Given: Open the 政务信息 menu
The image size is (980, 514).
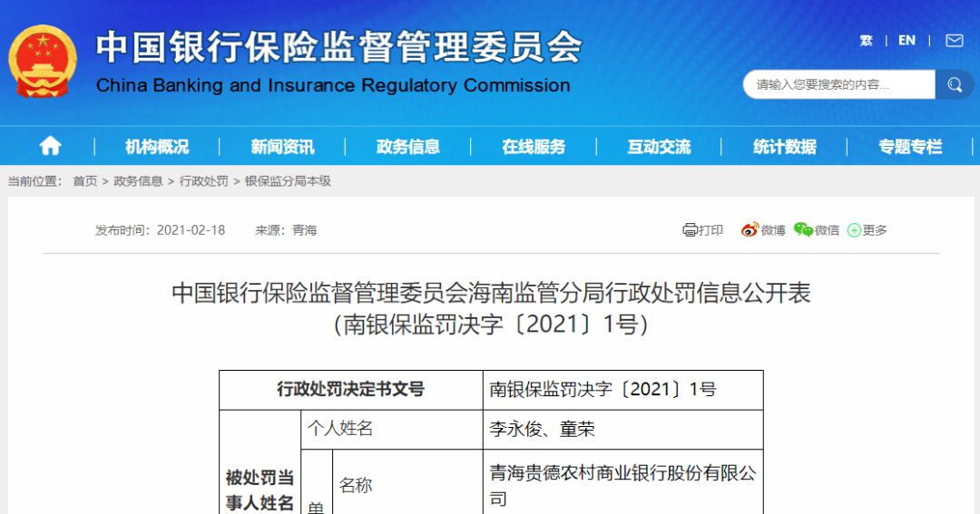Looking at the screenshot, I should coord(408,147).
